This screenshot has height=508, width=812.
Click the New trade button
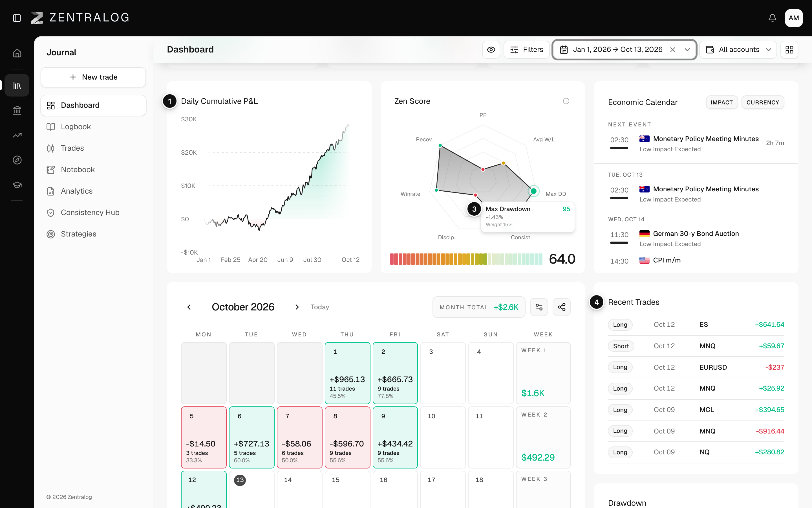coord(93,77)
